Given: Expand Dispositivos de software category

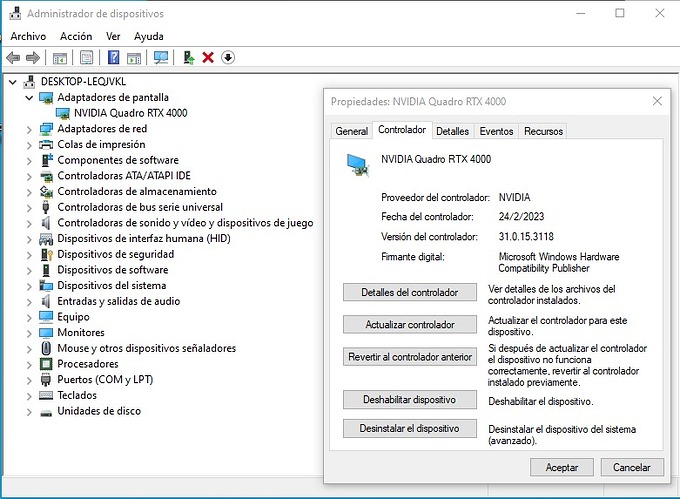Looking at the screenshot, I should 29,271.
